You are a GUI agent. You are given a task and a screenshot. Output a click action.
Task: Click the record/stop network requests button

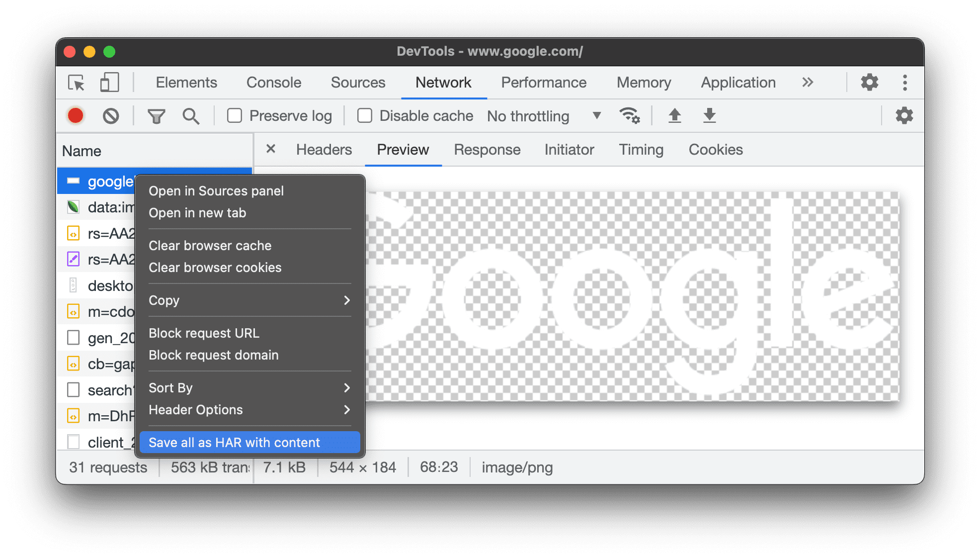[76, 116]
